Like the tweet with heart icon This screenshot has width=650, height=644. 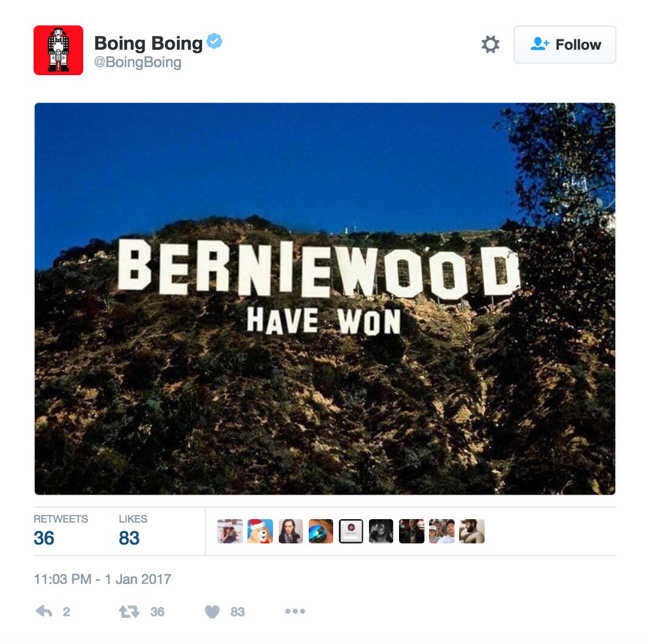click(212, 611)
